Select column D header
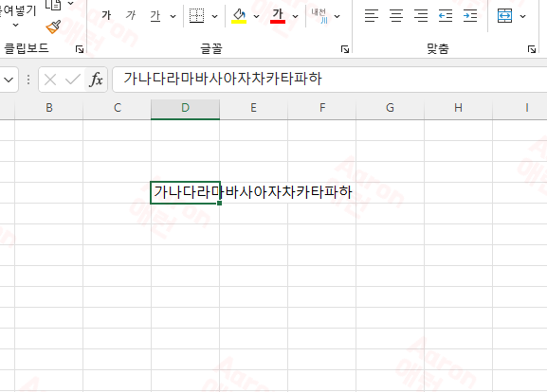This screenshot has width=547, height=392. click(185, 108)
